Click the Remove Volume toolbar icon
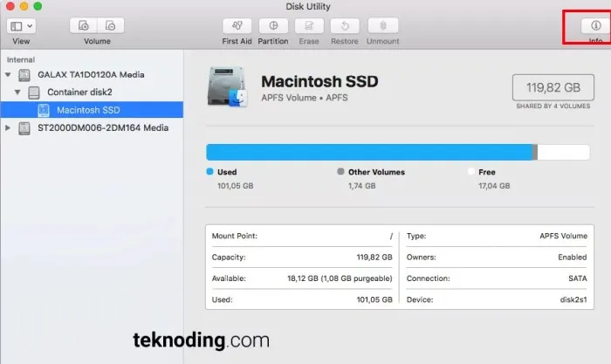Screen dimensions: 611x364 click(x=111, y=25)
